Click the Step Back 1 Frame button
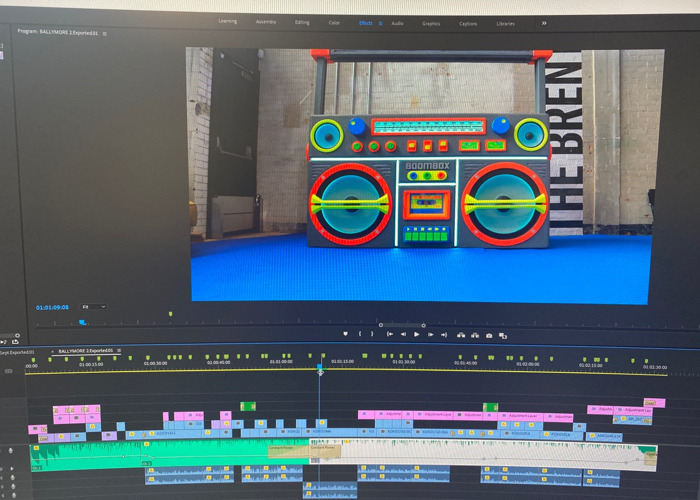This screenshot has width=700, height=500. click(403, 335)
